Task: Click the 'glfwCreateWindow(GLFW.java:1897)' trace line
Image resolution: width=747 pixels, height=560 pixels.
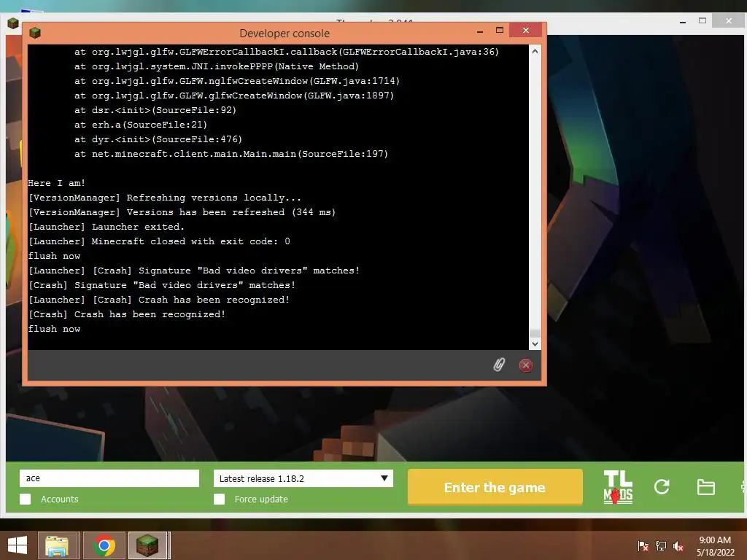Action: point(234,96)
